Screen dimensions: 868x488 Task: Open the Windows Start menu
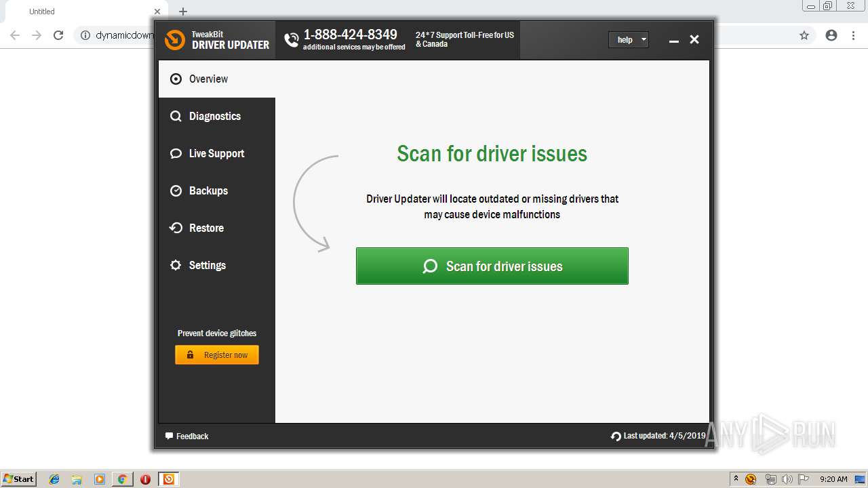[x=19, y=479]
